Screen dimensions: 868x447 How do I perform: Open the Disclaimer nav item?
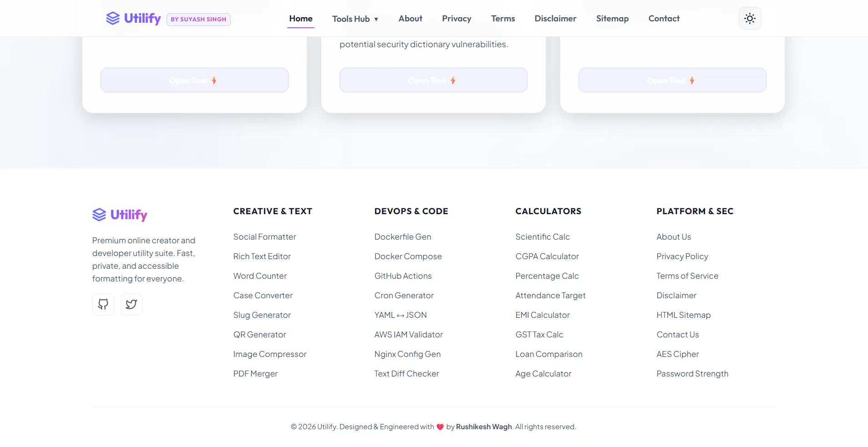(x=555, y=19)
